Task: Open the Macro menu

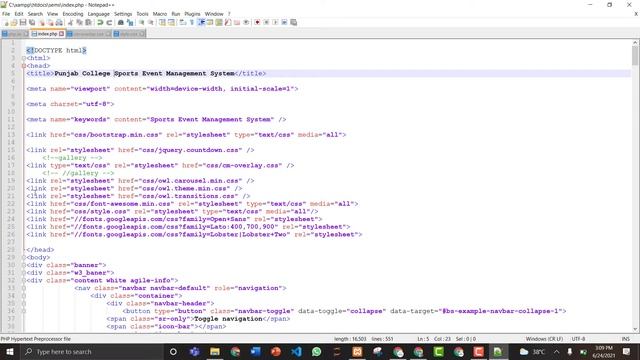Action: [x=160, y=14]
